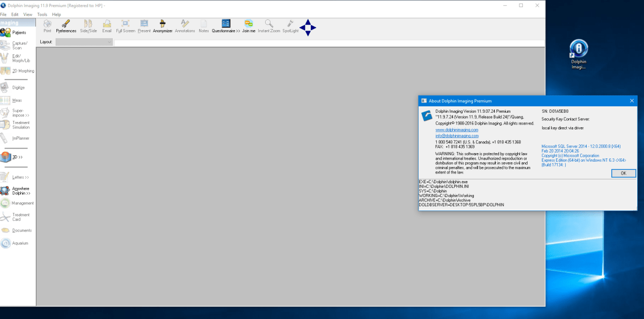Screen dimensions: 644x319
Task: Open Notes from the toolbar
Action: (x=203, y=26)
